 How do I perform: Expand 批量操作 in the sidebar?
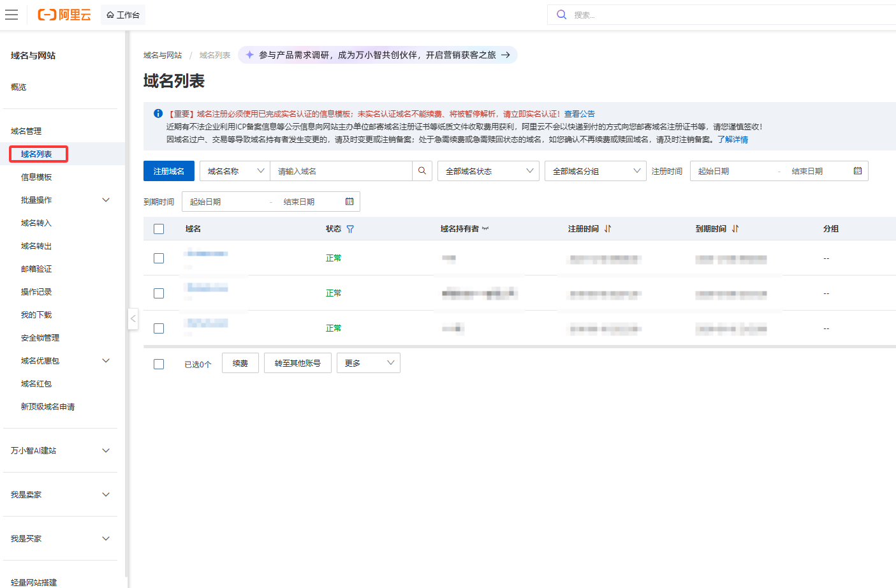[64, 200]
